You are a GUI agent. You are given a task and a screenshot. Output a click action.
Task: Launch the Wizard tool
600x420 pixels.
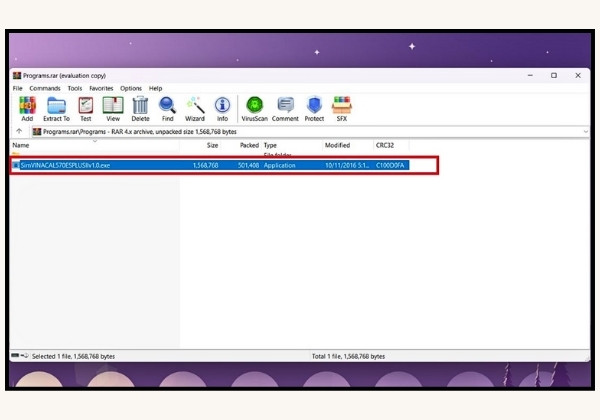[x=195, y=109]
